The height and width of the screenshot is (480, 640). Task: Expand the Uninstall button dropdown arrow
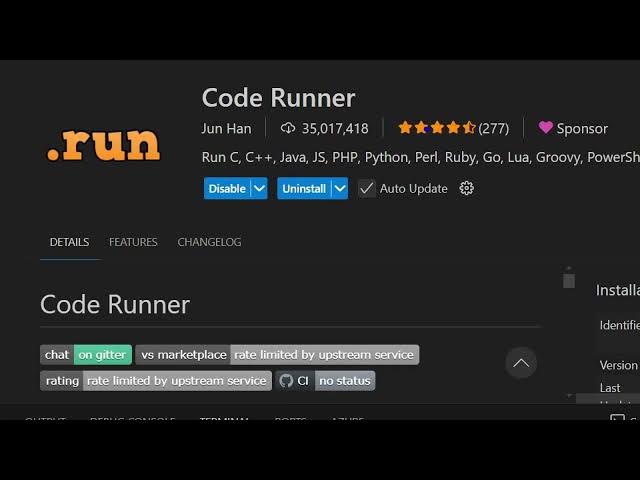[340, 188]
